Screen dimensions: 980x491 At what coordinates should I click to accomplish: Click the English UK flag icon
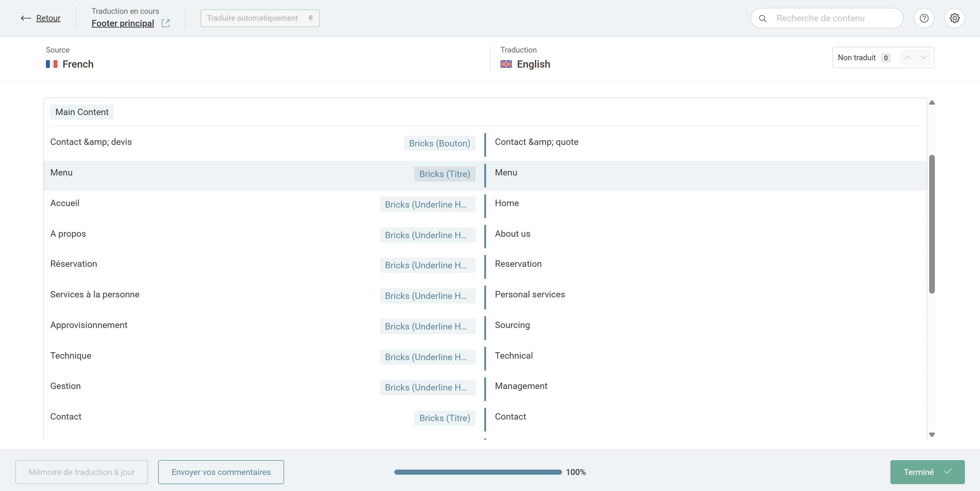[x=506, y=64]
